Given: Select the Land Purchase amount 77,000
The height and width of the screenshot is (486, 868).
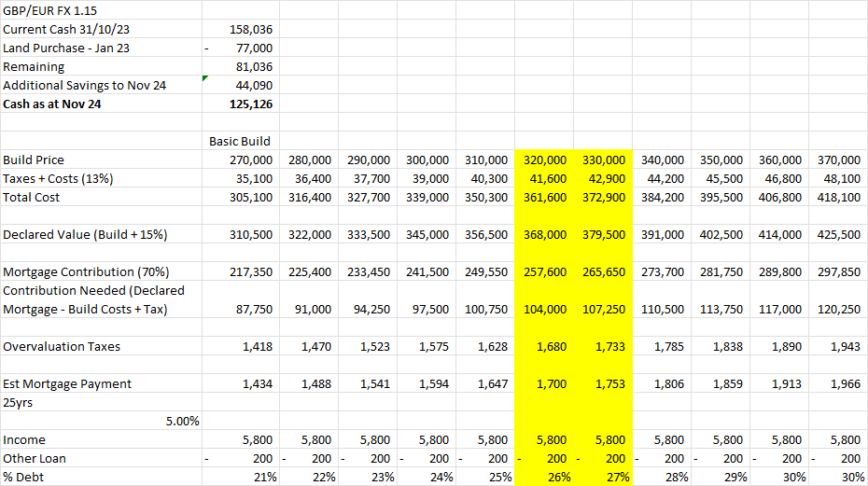Looking at the screenshot, I should (x=248, y=48).
